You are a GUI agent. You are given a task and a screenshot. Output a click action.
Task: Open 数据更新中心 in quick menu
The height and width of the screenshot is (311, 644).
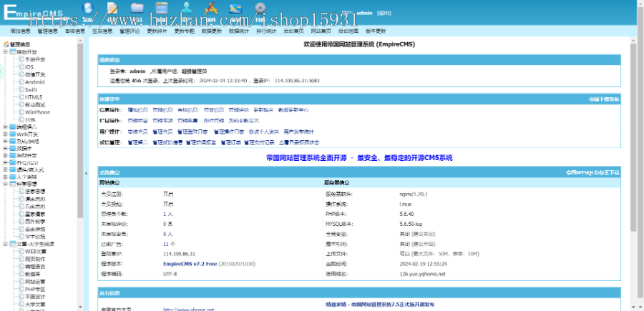[x=293, y=110]
